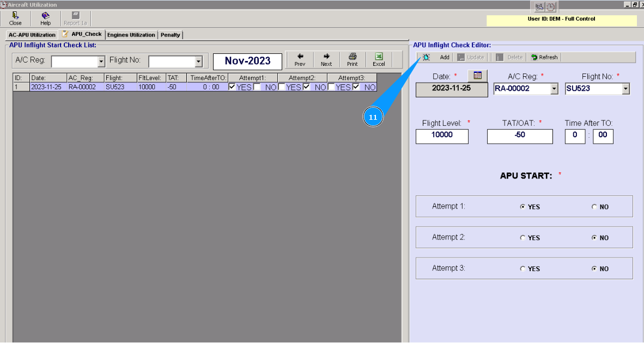Screen dimensions: 644x343
Task: Click the clock icon near title bar
Action: (x=551, y=7)
